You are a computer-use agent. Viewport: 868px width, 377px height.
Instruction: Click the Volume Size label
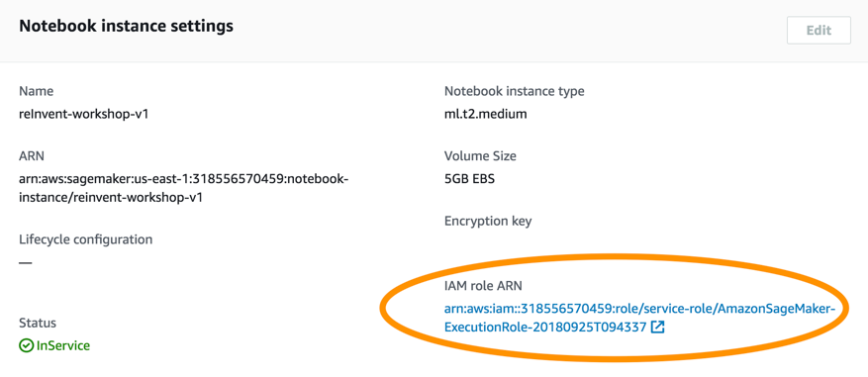[480, 156]
